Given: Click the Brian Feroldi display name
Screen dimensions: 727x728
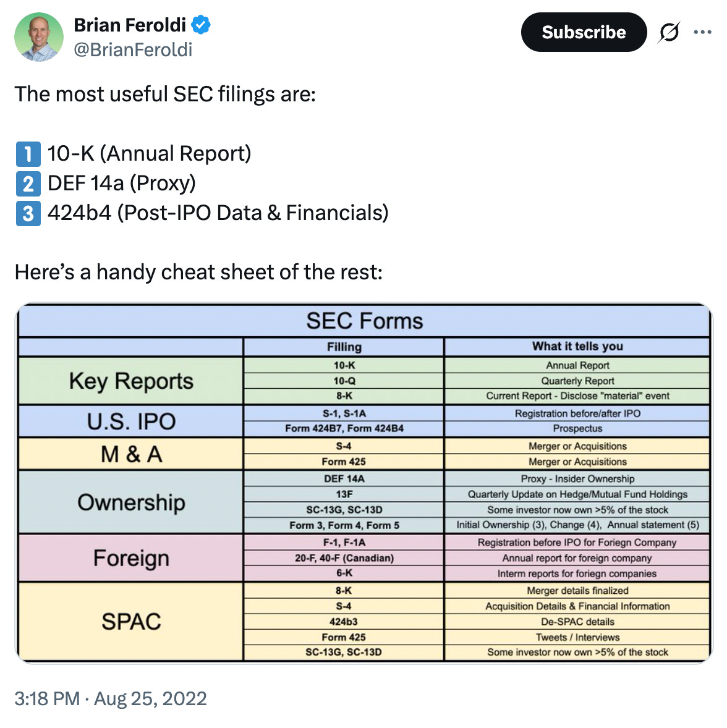Looking at the screenshot, I should click(x=130, y=25).
